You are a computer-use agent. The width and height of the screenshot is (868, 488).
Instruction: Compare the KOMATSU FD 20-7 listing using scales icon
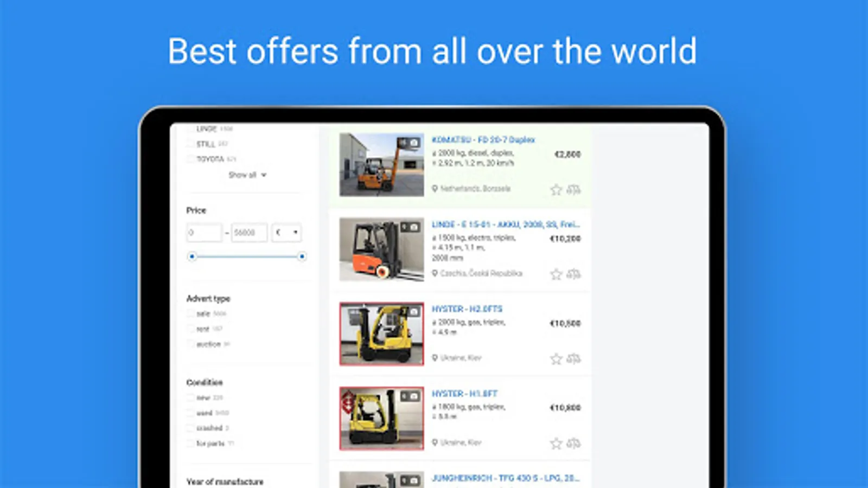pyautogui.click(x=573, y=189)
